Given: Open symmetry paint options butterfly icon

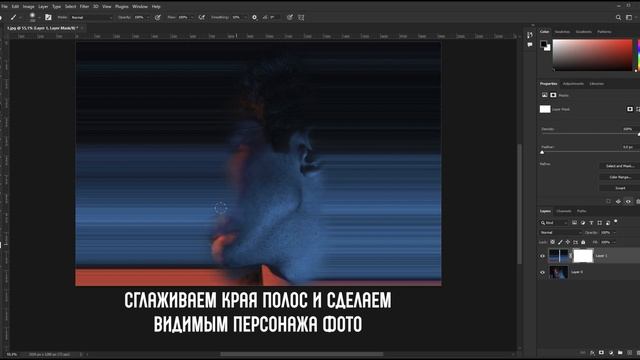Looking at the screenshot, I should (x=301, y=18).
